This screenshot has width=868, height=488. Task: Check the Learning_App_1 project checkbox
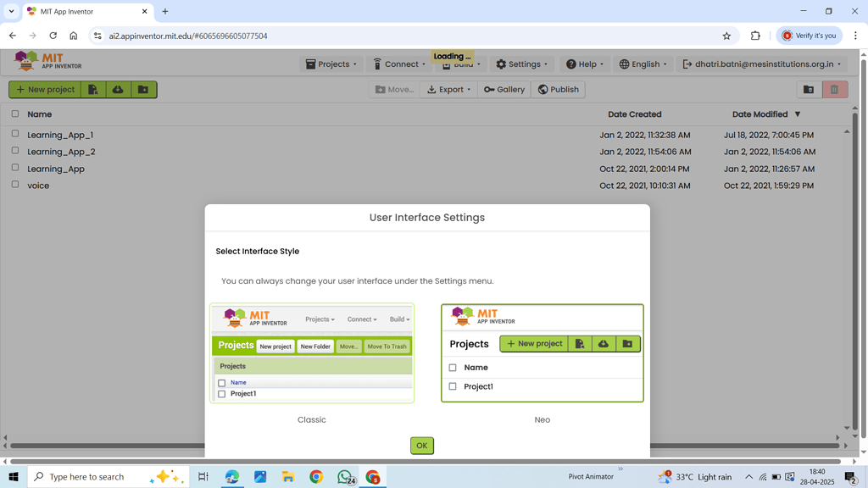coord(14,135)
